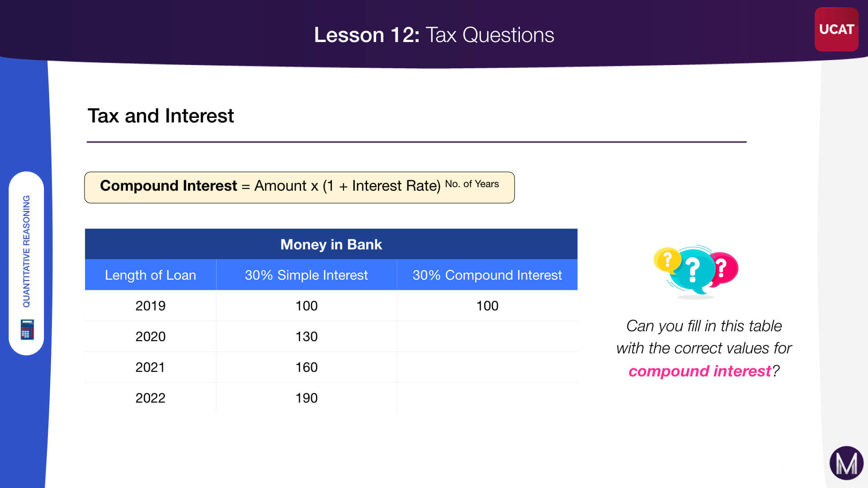868x488 pixels.
Task: Select the 30% Simple Interest column header
Action: pos(307,275)
